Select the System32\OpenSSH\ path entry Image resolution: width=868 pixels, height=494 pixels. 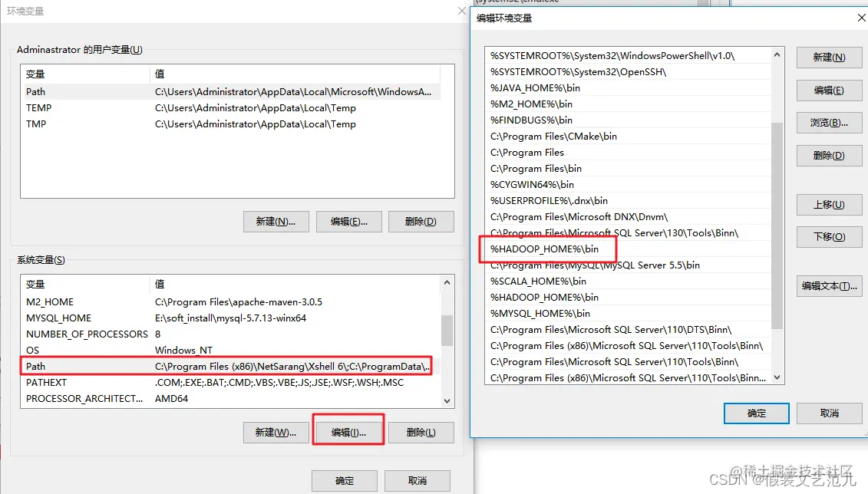click(628, 72)
